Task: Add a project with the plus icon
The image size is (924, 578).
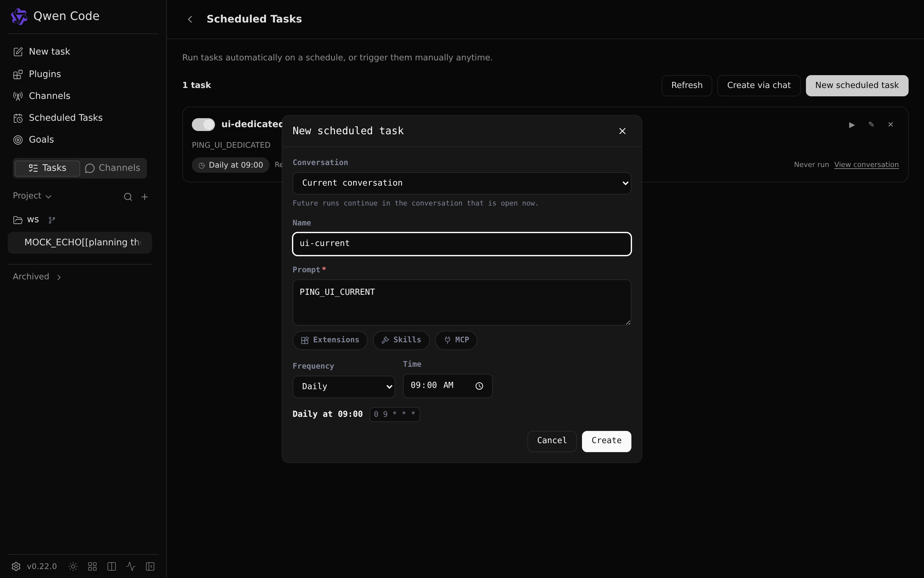Action: pyautogui.click(x=145, y=197)
